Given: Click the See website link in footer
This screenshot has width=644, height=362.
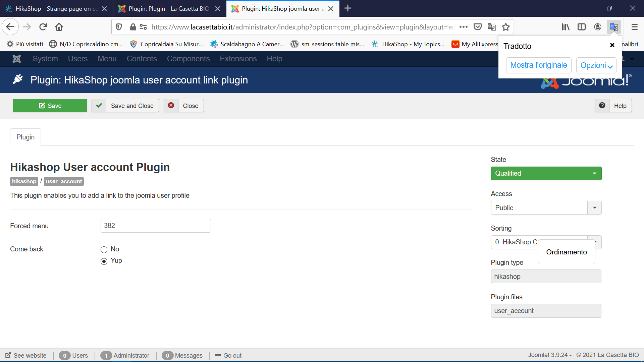Looking at the screenshot, I should click(26, 355).
